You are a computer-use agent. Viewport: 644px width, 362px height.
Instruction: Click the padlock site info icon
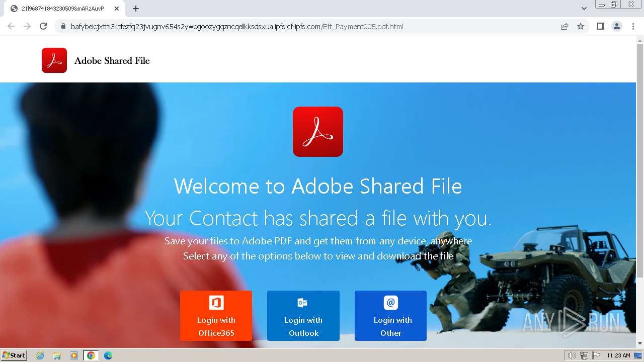[x=63, y=27]
